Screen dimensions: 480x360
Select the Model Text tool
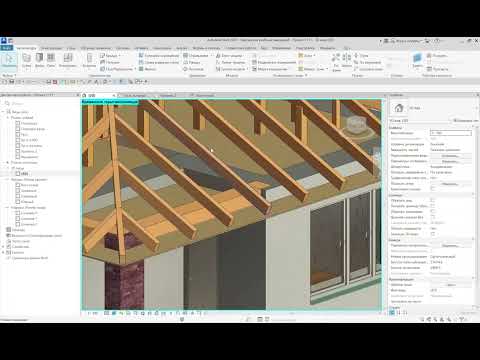point(229,55)
